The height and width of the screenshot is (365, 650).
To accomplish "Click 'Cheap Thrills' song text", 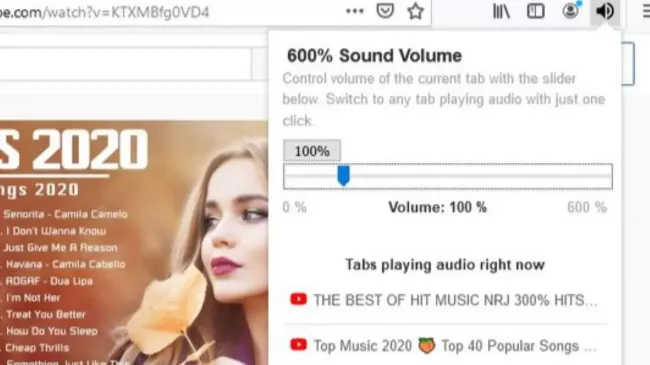I will click(x=37, y=348).
